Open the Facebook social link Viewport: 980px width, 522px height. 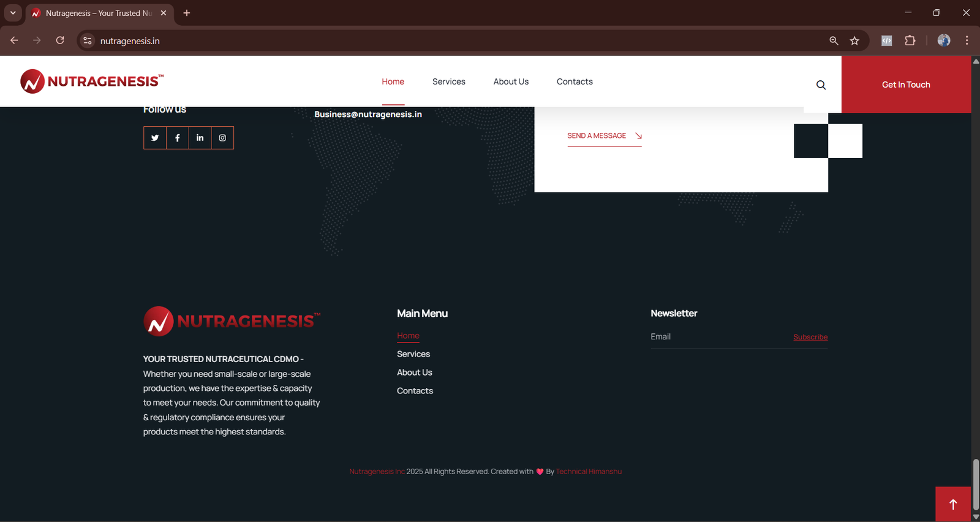(x=178, y=138)
